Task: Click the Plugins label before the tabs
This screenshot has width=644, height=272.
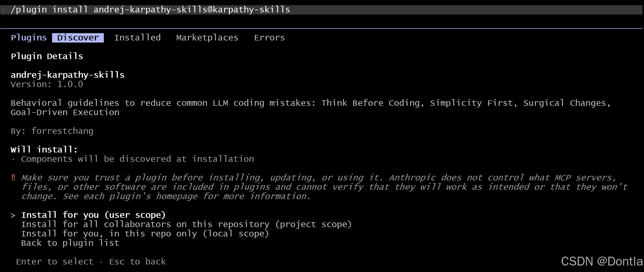Action: point(29,38)
